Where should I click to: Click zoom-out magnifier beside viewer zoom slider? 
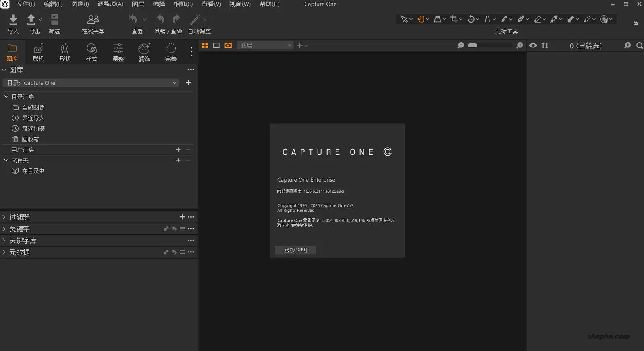tap(460, 45)
